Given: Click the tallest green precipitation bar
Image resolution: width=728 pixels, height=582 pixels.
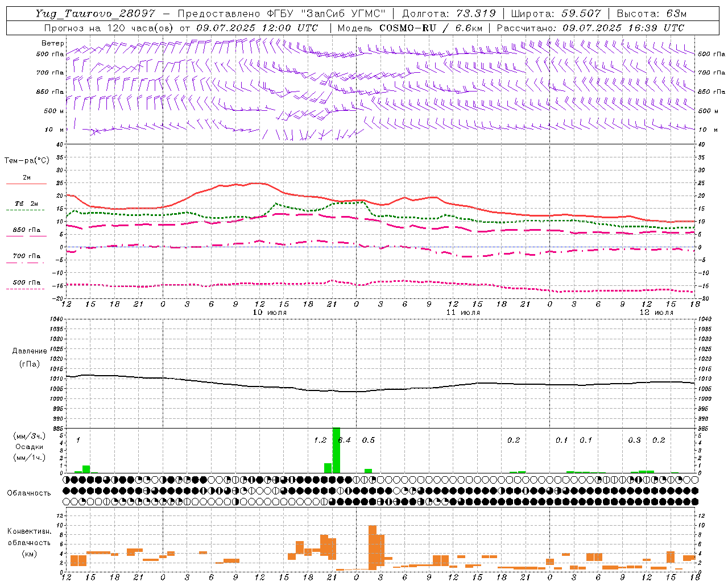Looking at the screenshot, I should (x=336, y=450).
